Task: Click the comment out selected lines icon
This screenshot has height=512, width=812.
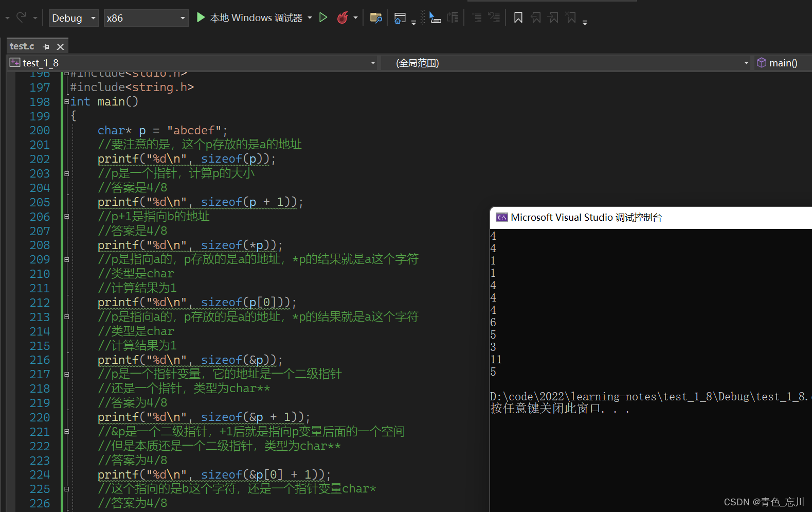Action: pyautogui.click(x=477, y=18)
